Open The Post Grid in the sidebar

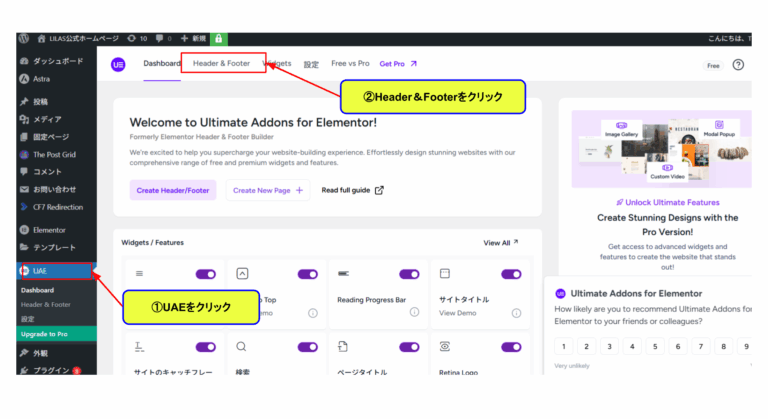(x=56, y=155)
